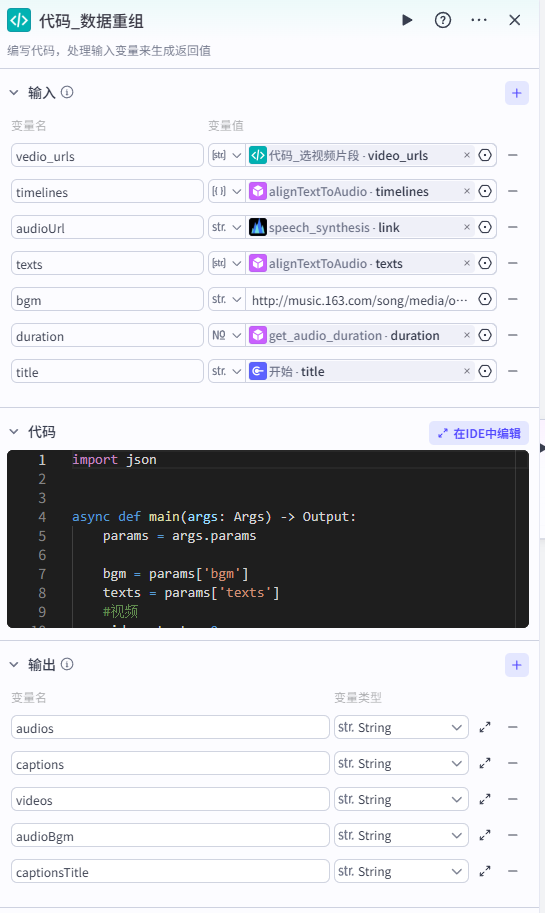Expand captions output description editor
The width and height of the screenshot is (545, 913).
click(485, 763)
